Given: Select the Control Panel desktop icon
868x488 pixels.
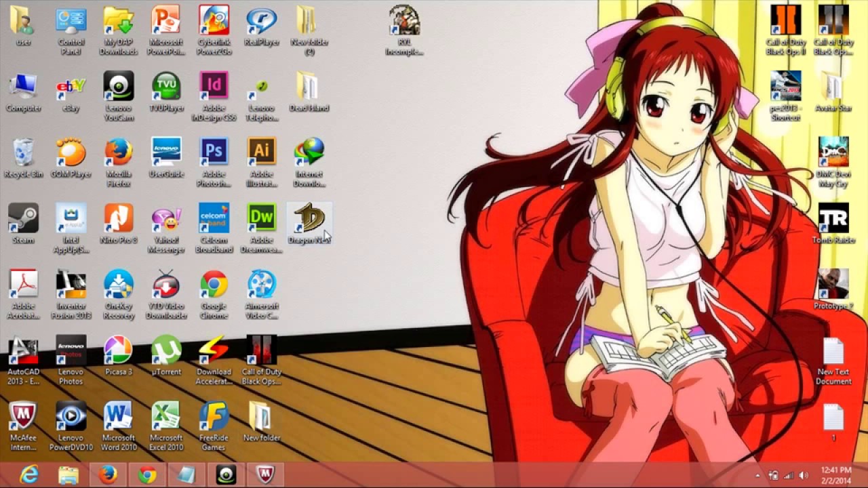Looking at the screenshot, I should (71, 31).
